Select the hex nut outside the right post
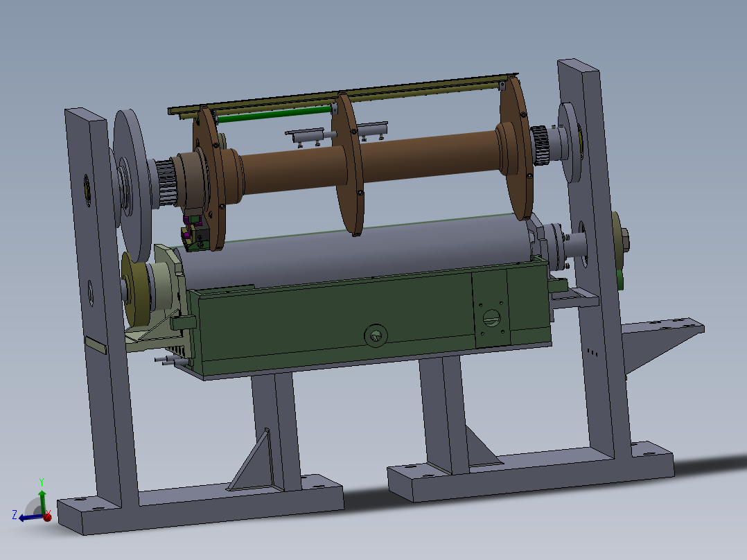 [x=624, y=240]
